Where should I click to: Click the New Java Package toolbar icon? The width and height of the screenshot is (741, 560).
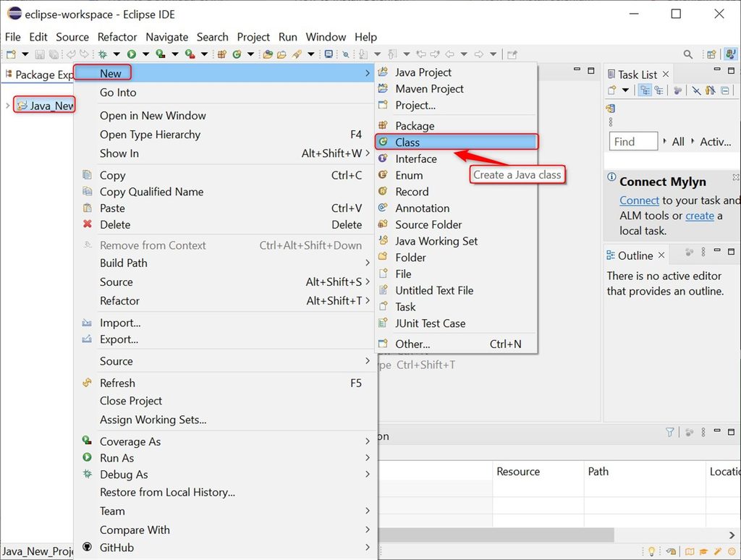pos(221,54)
